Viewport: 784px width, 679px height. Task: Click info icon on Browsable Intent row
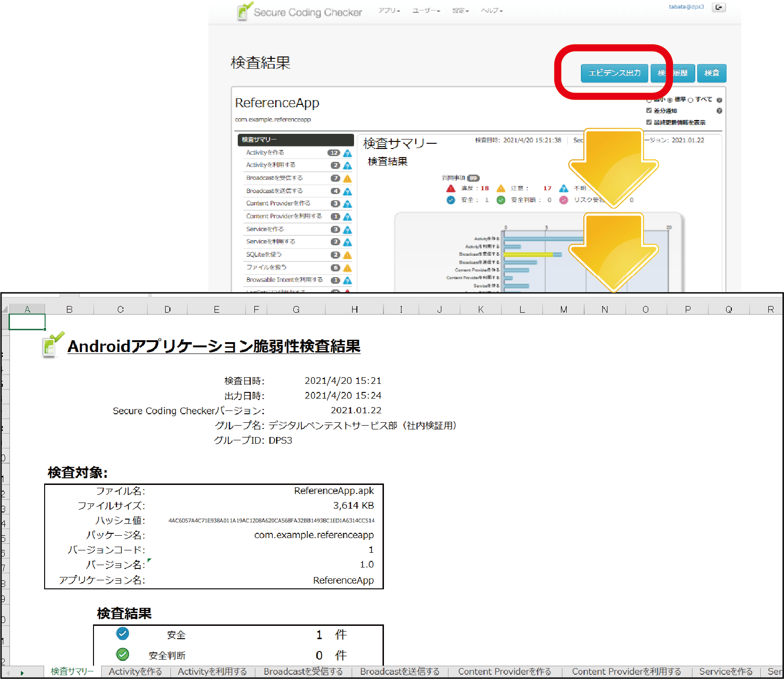pyautogui.click(x=347, y=280)
